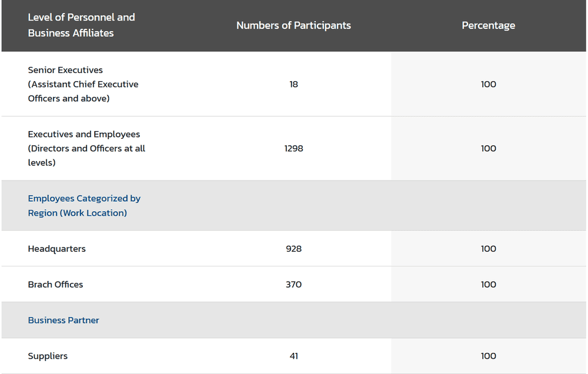Select the Brach Offices row label
Image resolution: width=588 pixels, height=374 pixels.
(55, 285)
